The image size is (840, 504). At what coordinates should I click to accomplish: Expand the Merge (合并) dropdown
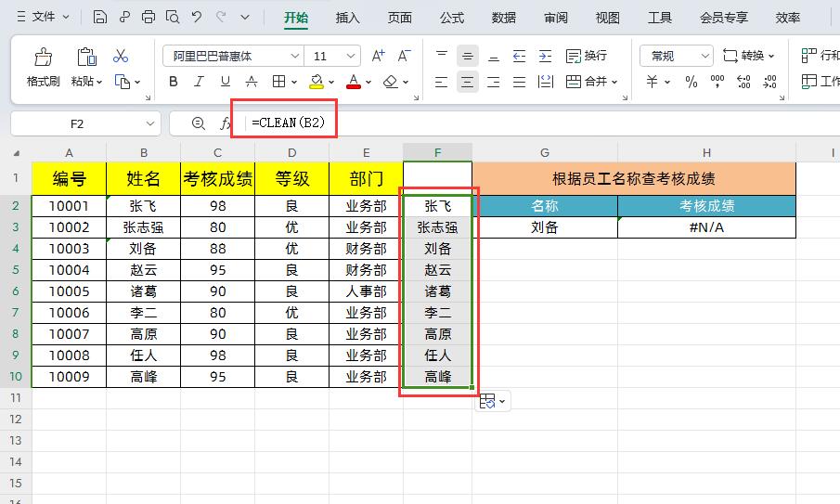614,82
